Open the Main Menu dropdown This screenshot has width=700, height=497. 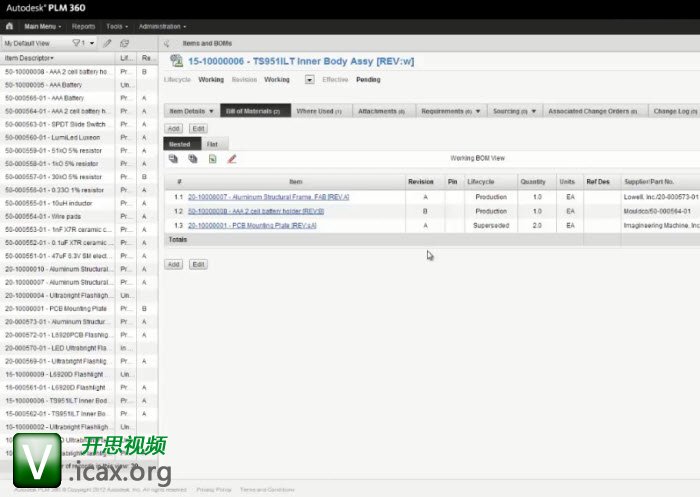pos(43,26)
